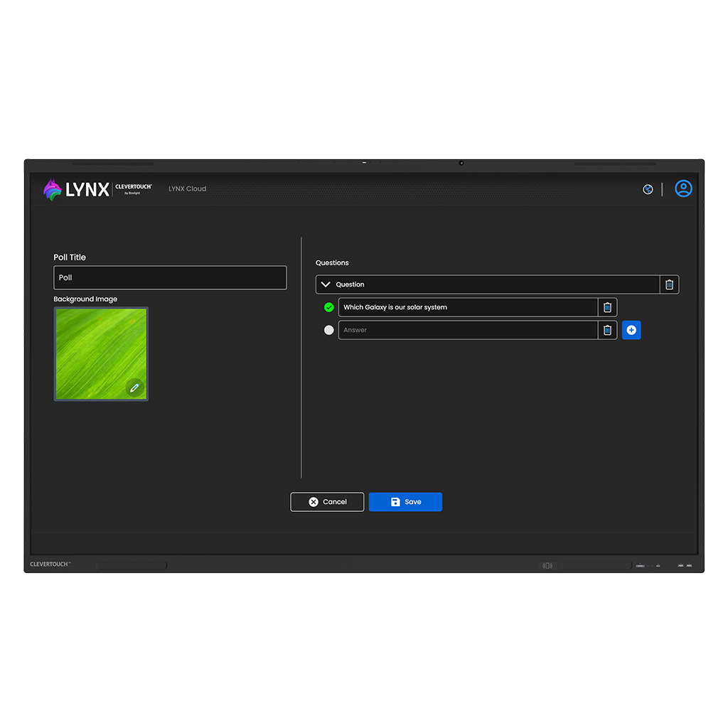This screenshot has width=728, height=728.
Task: Collapse the Question chevron
Action: 326,284
